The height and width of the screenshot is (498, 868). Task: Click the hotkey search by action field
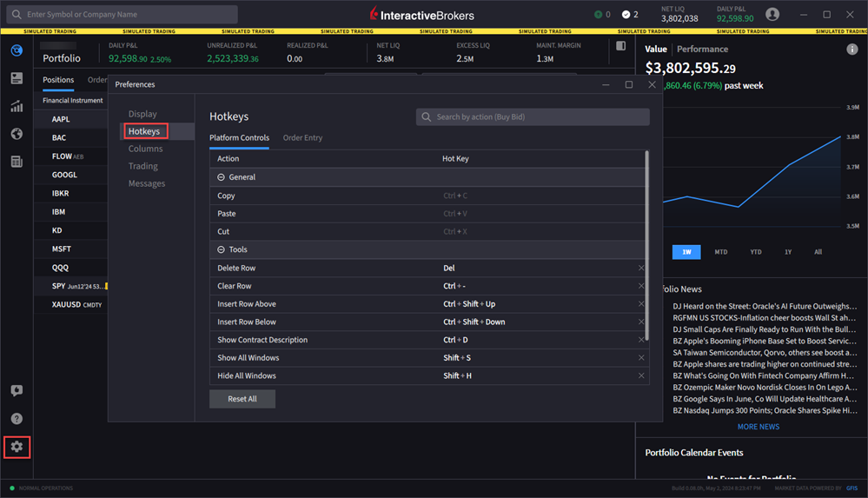533,116
